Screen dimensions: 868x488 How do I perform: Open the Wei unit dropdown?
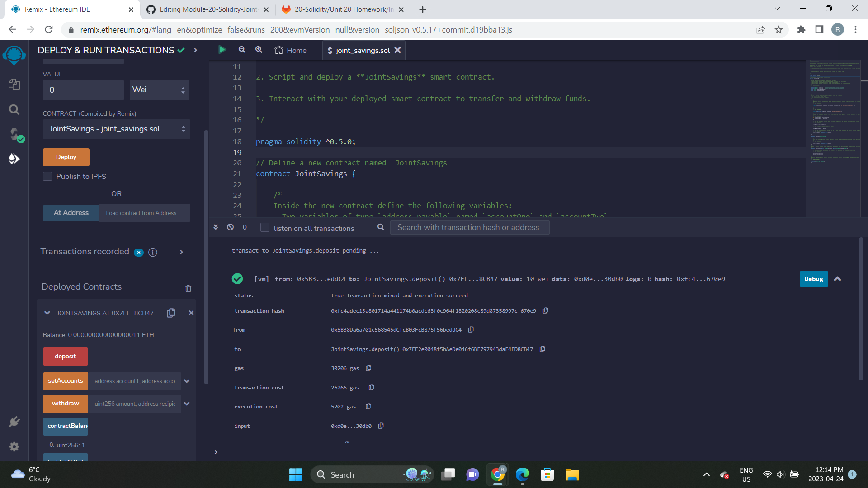[x=159, y=90]
